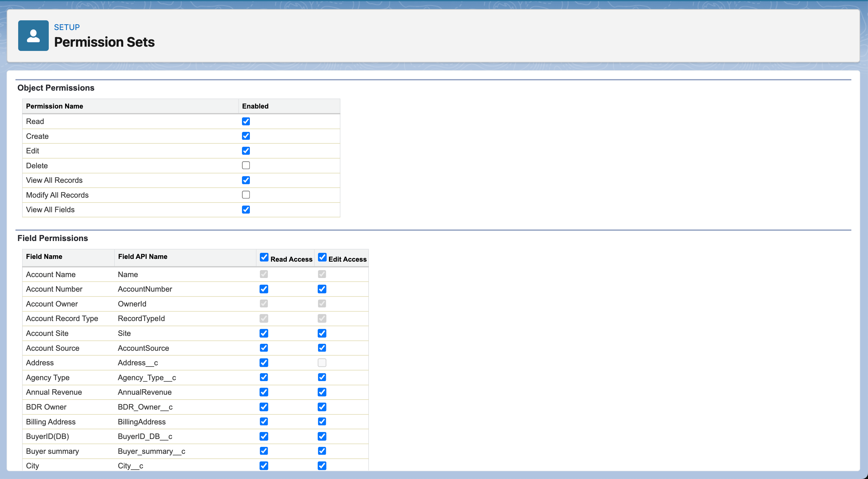
Task: Toggle the Edit object permission checkbox
Action: [x=246, y=151]
